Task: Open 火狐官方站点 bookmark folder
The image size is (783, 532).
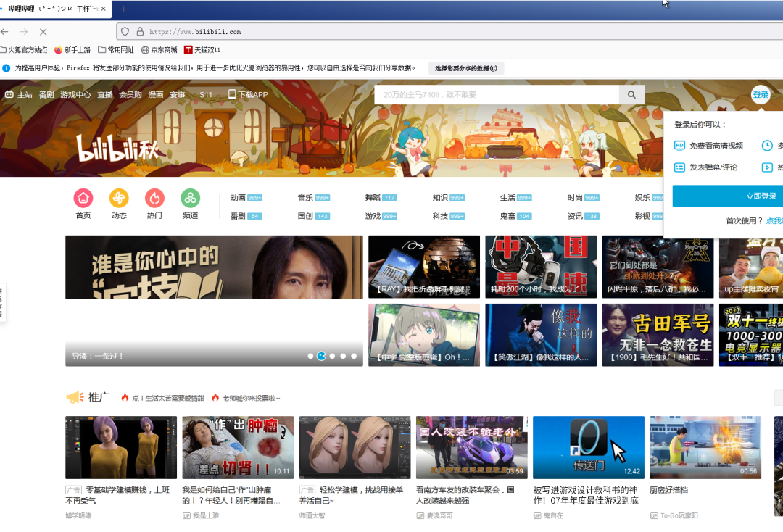Action: 24,50
